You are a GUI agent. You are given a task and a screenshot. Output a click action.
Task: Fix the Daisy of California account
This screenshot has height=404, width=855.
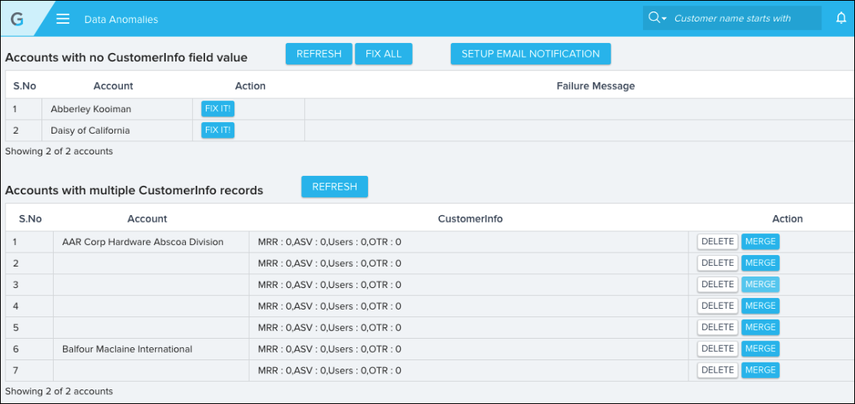[218, 130]
